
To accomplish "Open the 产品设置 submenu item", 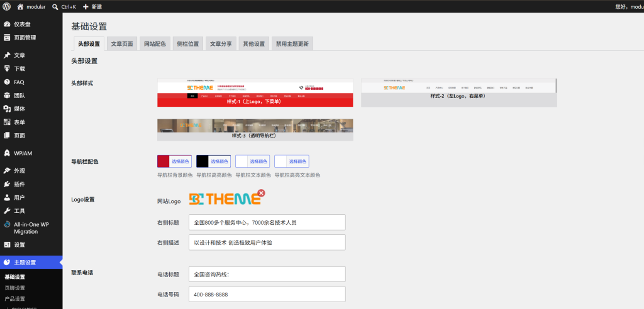I will (x=15, y=299).
